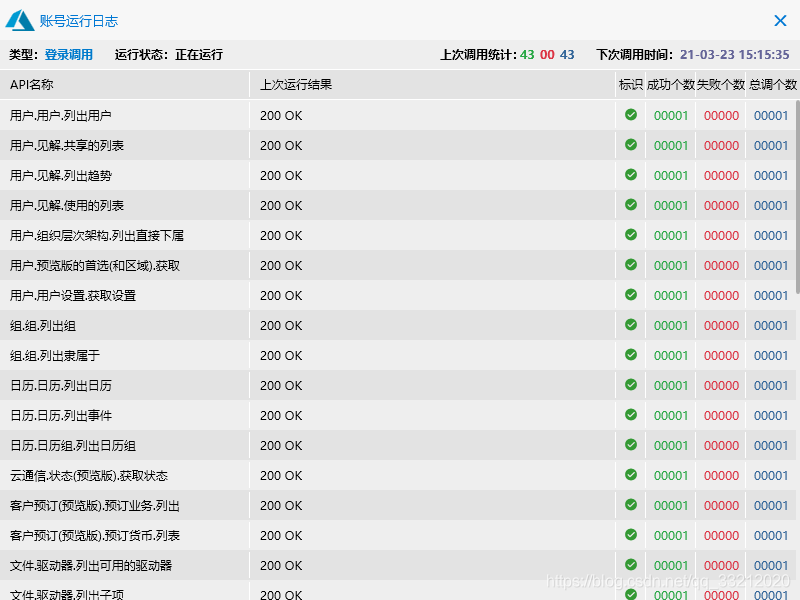800x600 pixels.
Task: Click the 标识 column header
Action: point(631,85)
